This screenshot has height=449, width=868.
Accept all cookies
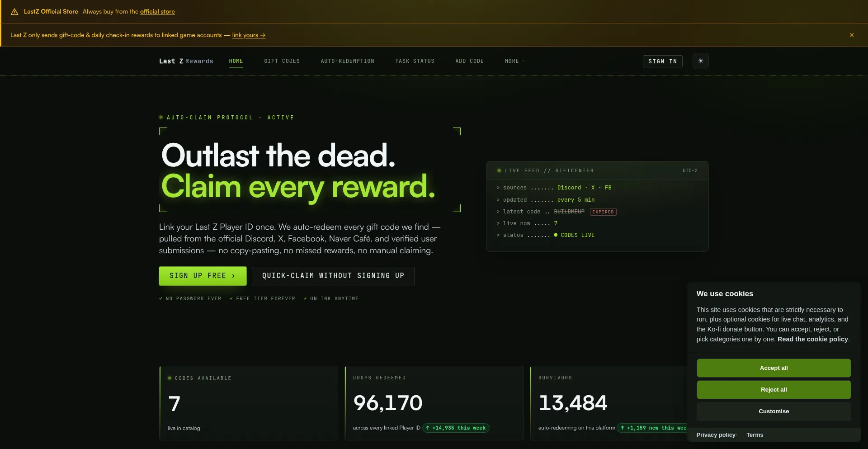click(774, 368)
